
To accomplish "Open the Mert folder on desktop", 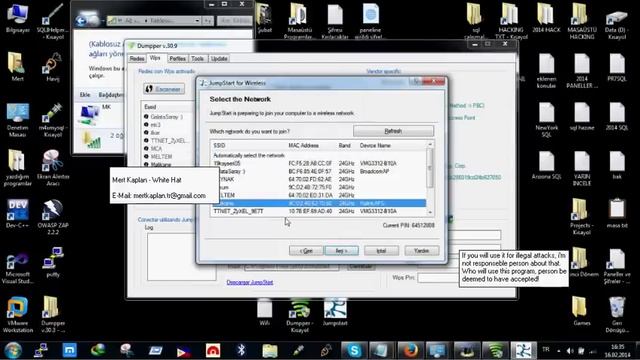I will click(x=17, y=67).
